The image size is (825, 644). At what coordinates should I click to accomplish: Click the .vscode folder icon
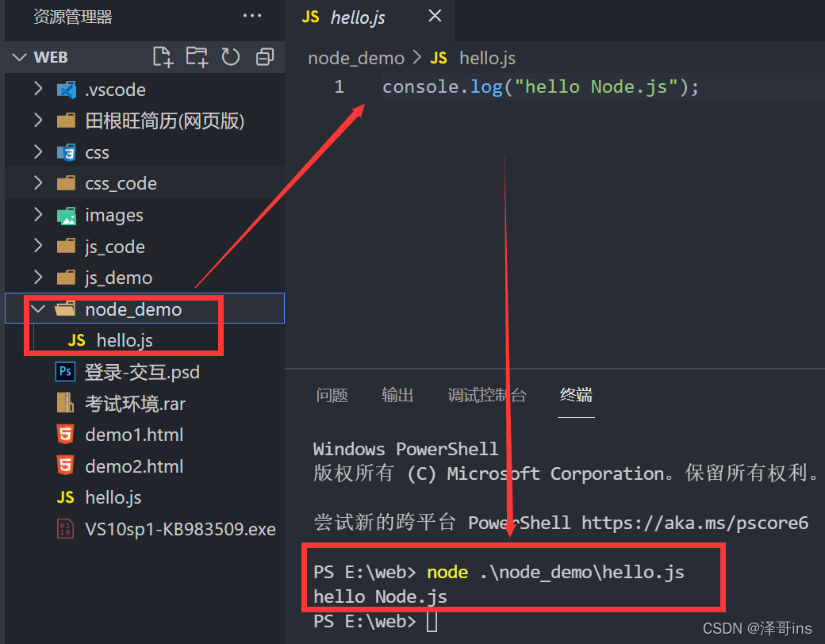click(67, 90)
